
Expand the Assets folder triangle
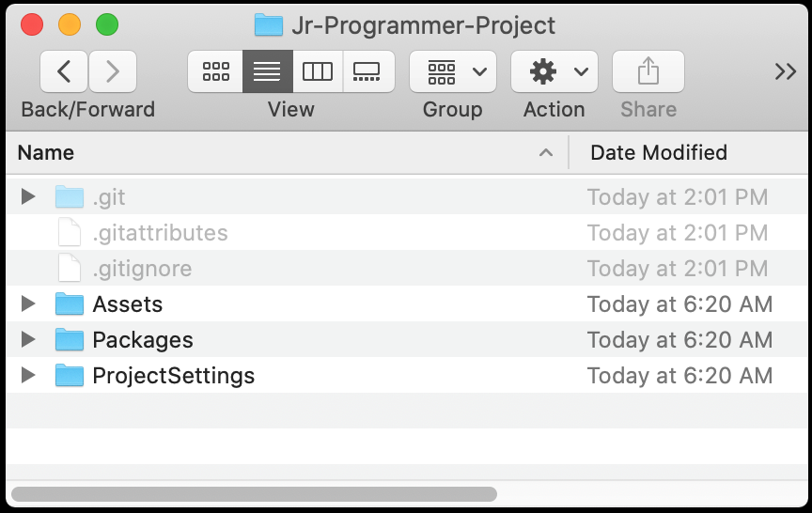click(x=28, y=303)
